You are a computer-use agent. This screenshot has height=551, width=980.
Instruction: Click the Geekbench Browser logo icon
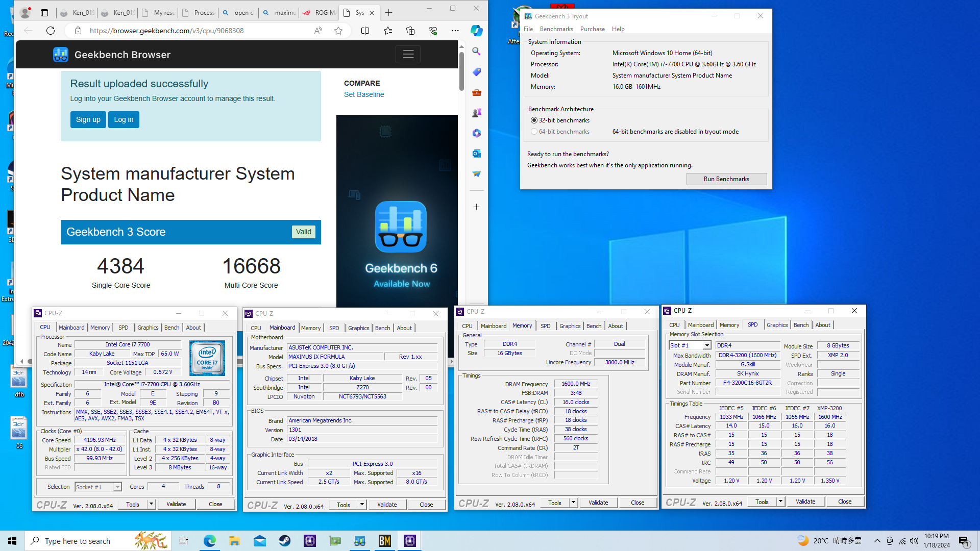coord(61,55)
